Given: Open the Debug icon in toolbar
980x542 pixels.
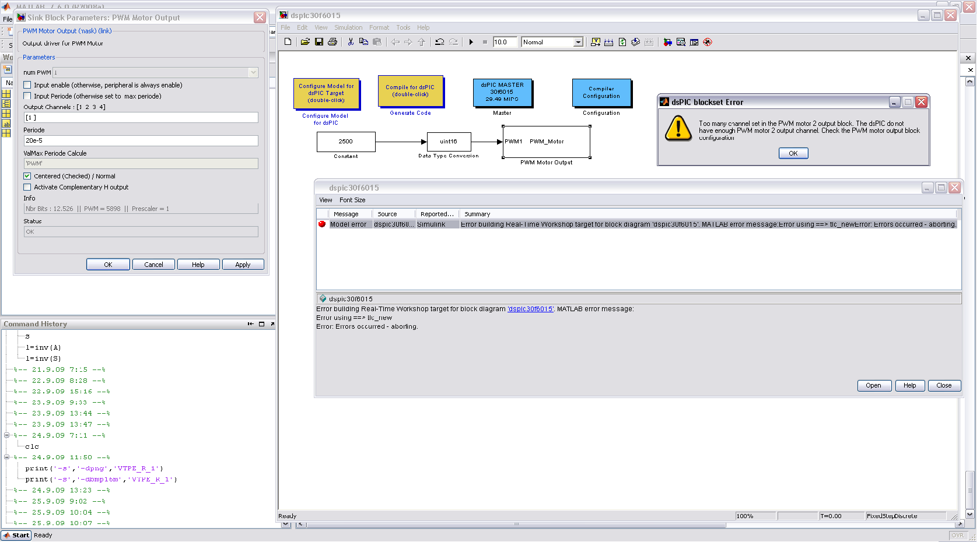Looking at the screenshot, I should [x=708, y=42].
